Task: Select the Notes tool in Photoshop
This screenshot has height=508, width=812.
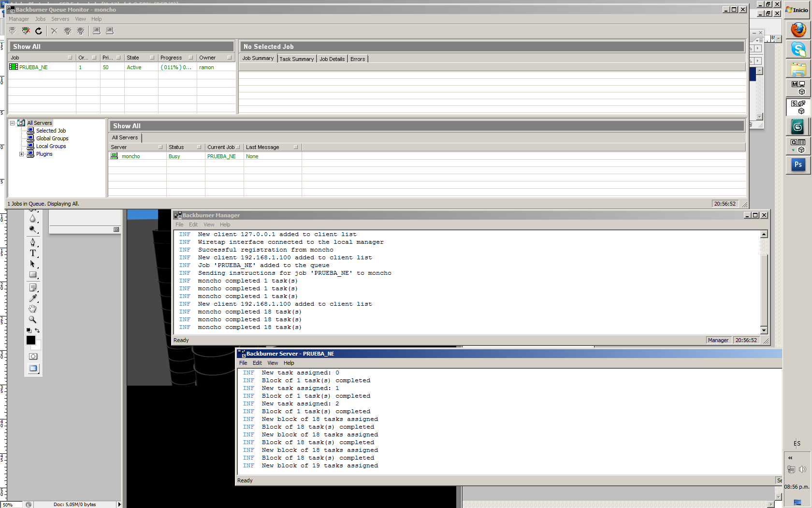Action: click(33, 288)
